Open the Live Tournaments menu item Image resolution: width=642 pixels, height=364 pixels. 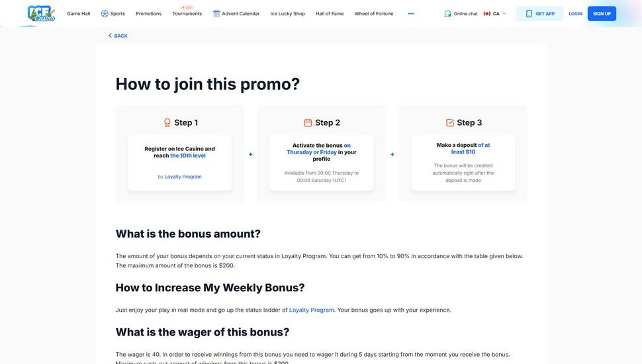click(187, 13)
